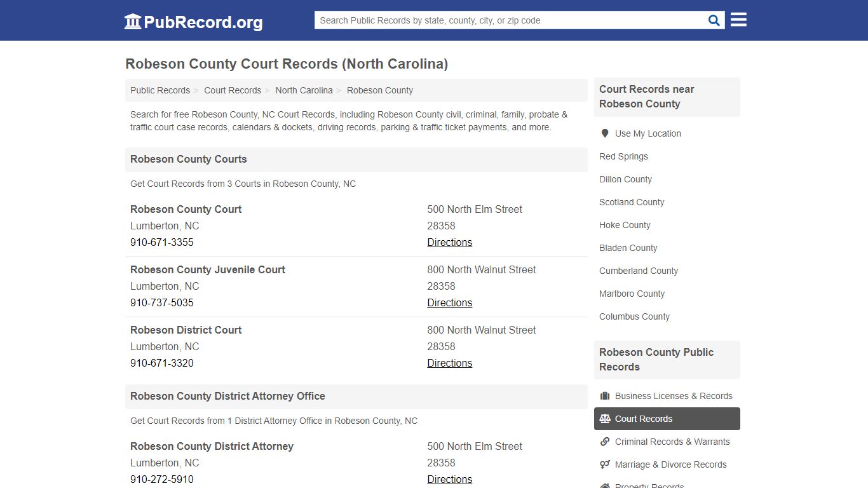Go to North Carolina breadcrumb
Image resolution: width=868 pixels, height=488 pixels.
304,90
